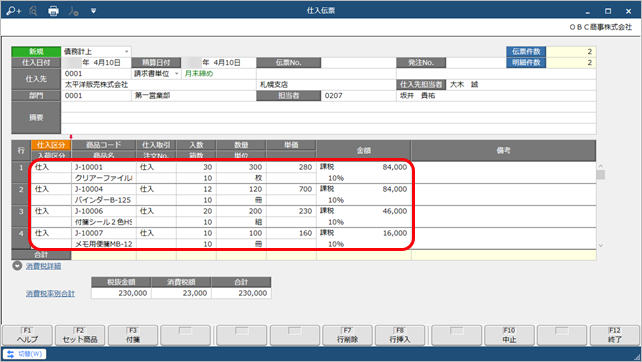This screenshot has width=642, height=362.
Task: Click the メモ用便箋MB-12 product name cell
Action: click(104, 244)
